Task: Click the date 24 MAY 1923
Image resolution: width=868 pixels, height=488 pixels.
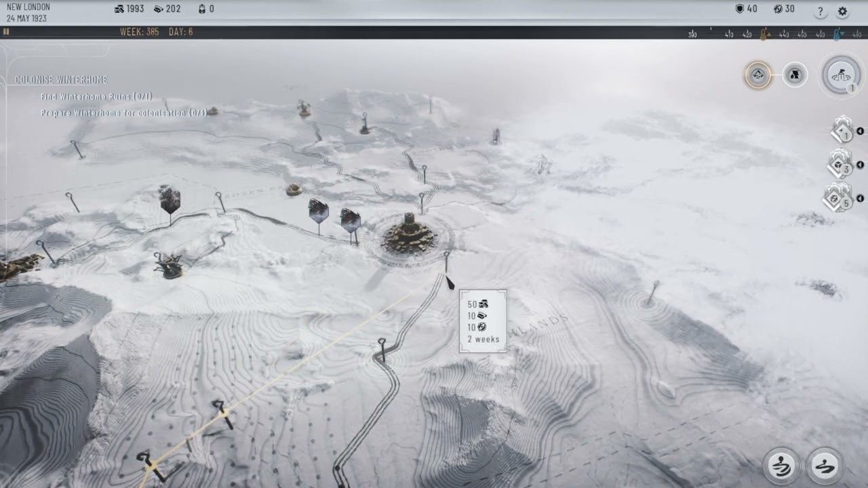Action: [27, 18]
